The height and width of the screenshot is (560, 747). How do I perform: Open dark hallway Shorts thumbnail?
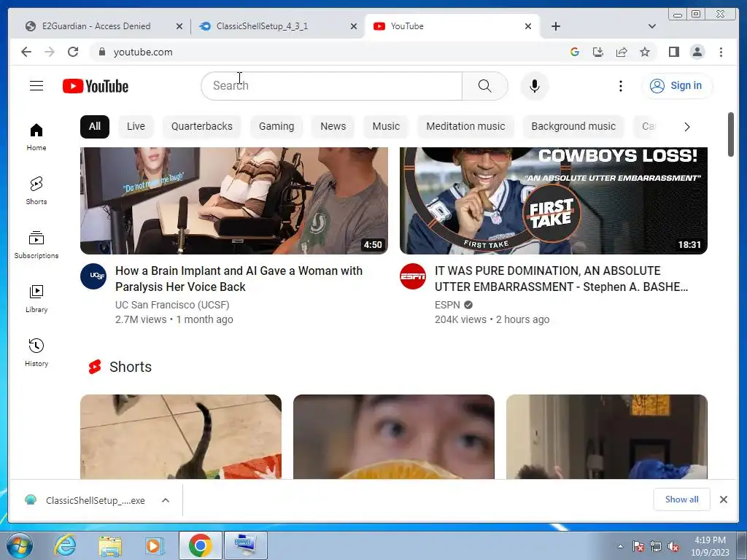(606, 437)
